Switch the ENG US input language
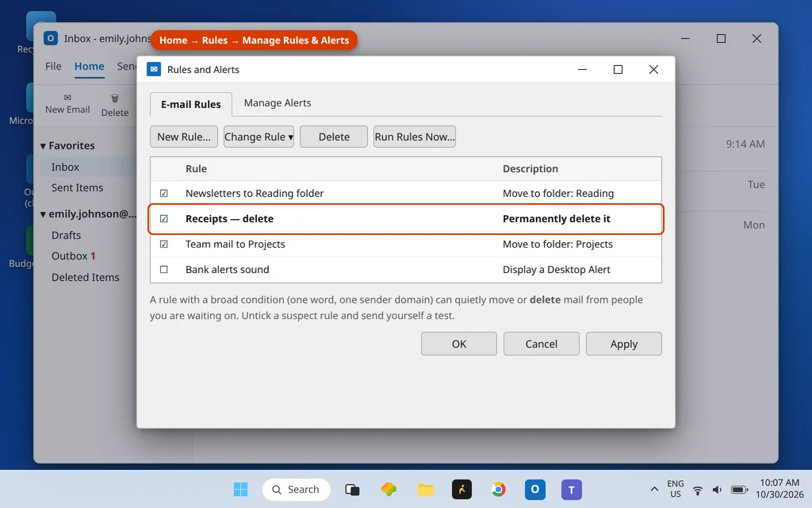This screenshot has width=812, height=508. 676,489
